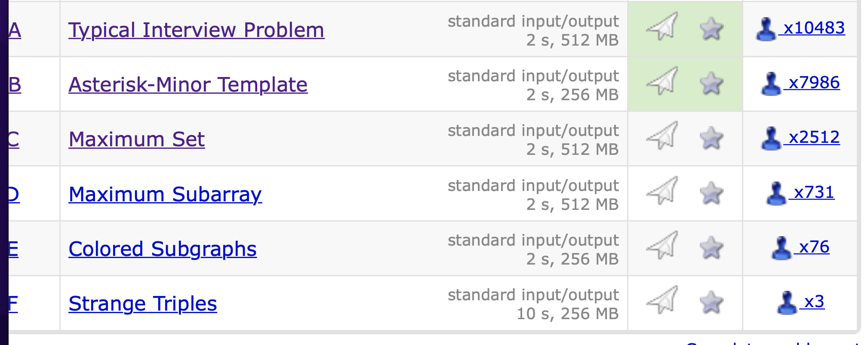Click star icon next to Colored Subgraphs

click(x=711, y=247)
